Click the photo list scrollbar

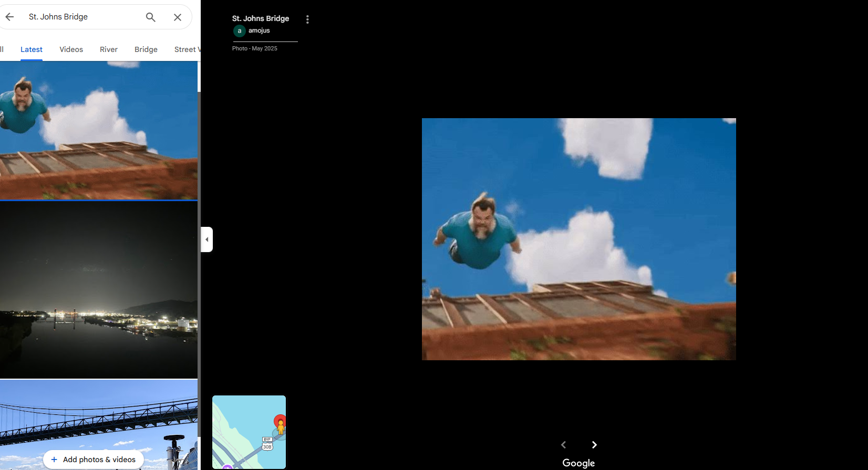[x=199, y=264]
